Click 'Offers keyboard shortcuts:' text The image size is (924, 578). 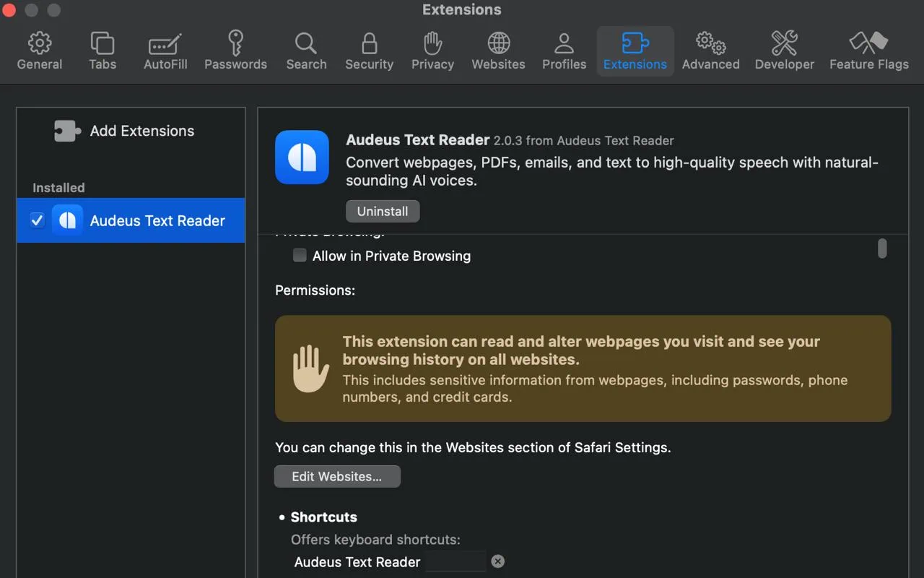(375, 540)
